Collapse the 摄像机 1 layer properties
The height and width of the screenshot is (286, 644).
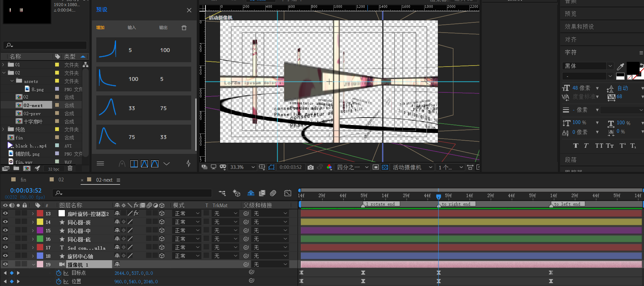click(33, 264)
